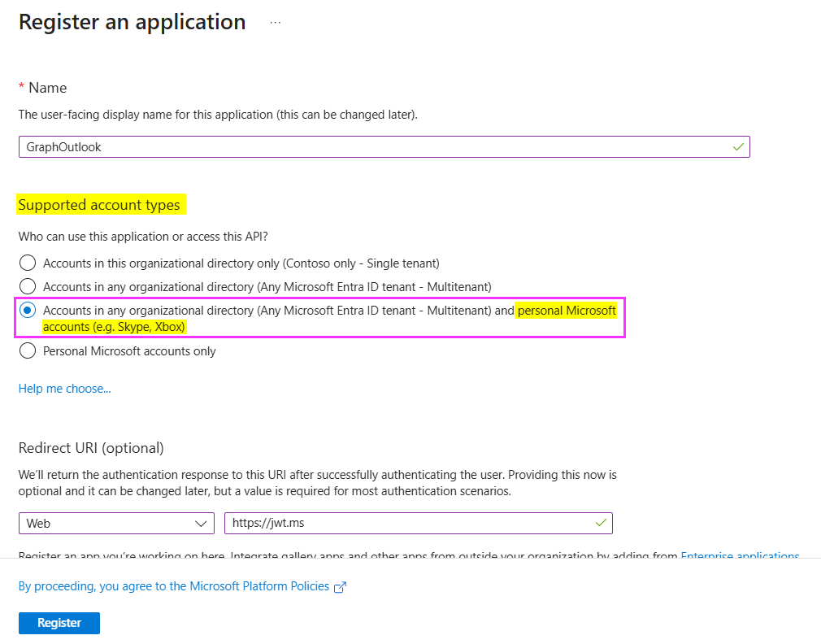This screenshot has height=644, width=821.
Task: Click the Register button
Action: tap(59, 623)
